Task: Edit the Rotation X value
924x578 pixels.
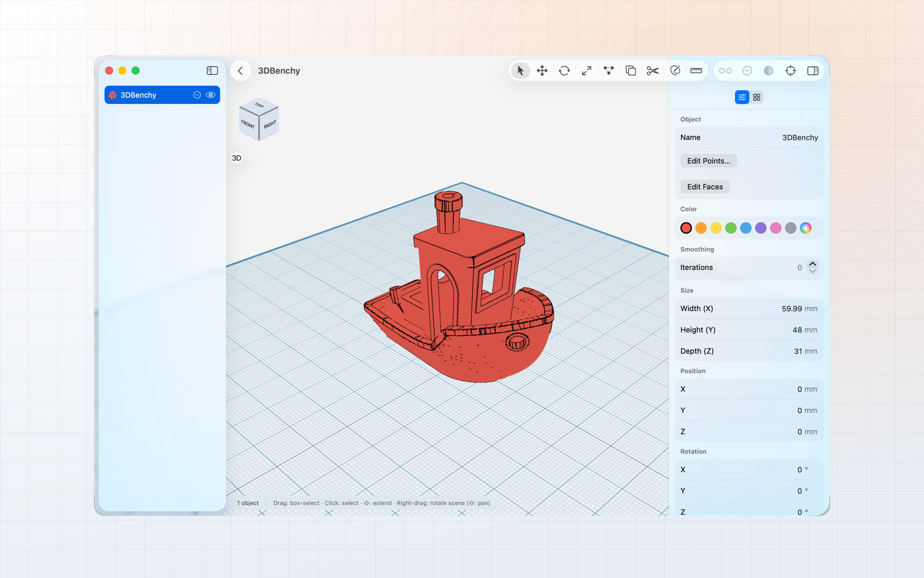Action: 799,470
